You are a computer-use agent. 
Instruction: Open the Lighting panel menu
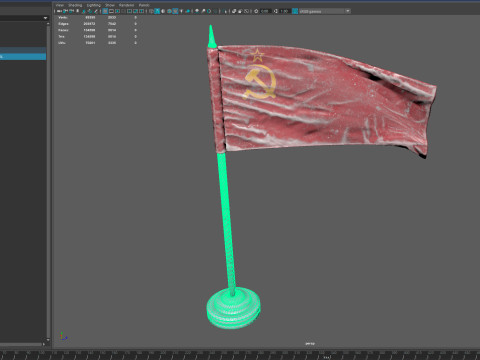click(x=94, y=5)
